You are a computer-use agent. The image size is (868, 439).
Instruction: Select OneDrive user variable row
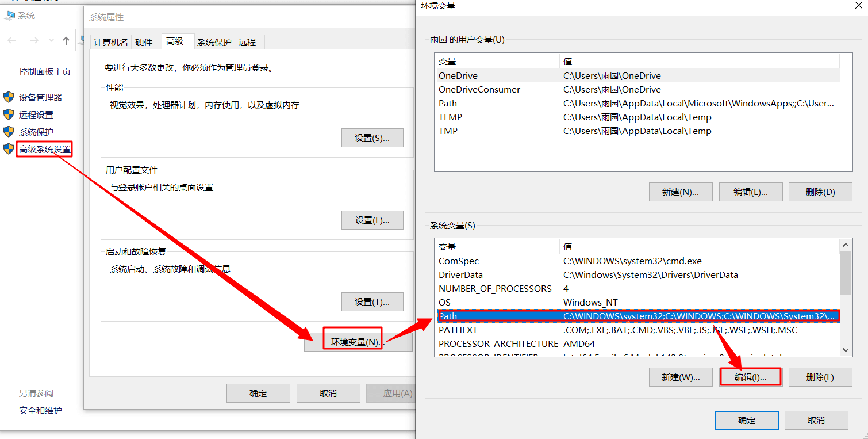click(x=637, y=75)
